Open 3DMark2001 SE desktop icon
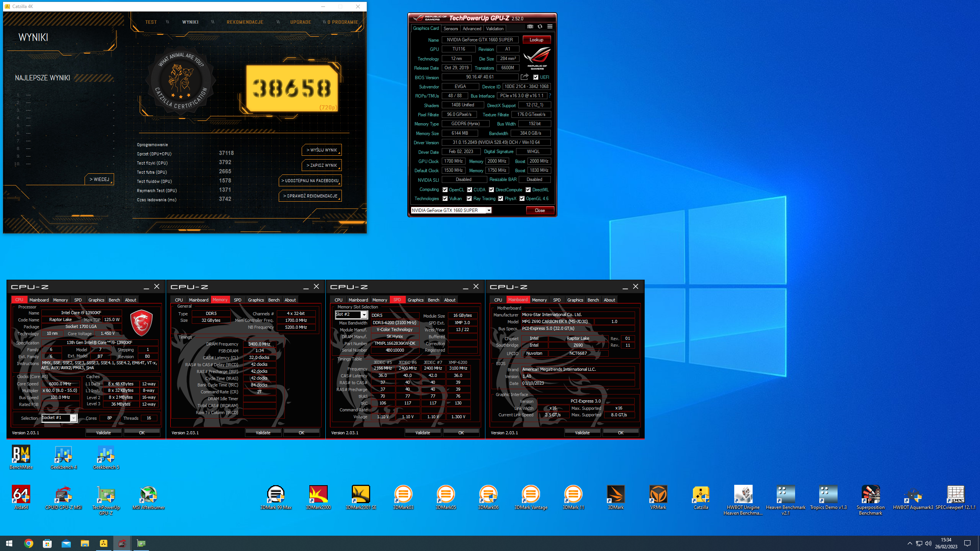Image resolution: width=980 pixels, height=551 pixels. (361, 497)
